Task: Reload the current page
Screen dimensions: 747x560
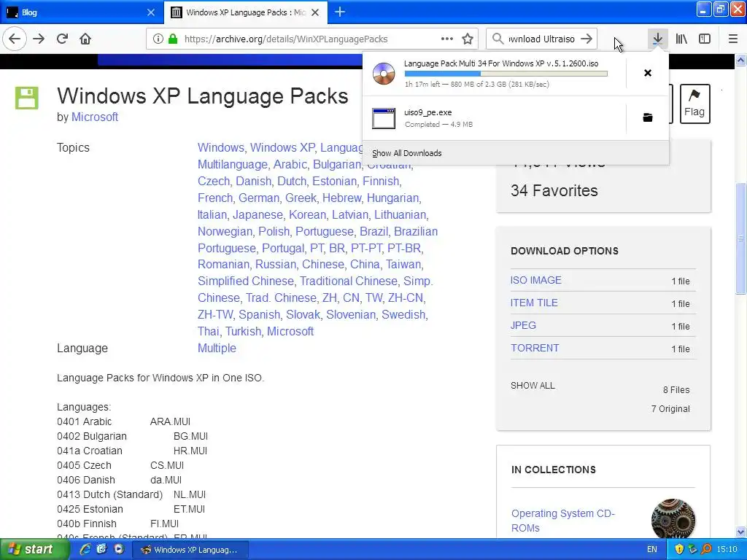Action: (x=62, y=39)
